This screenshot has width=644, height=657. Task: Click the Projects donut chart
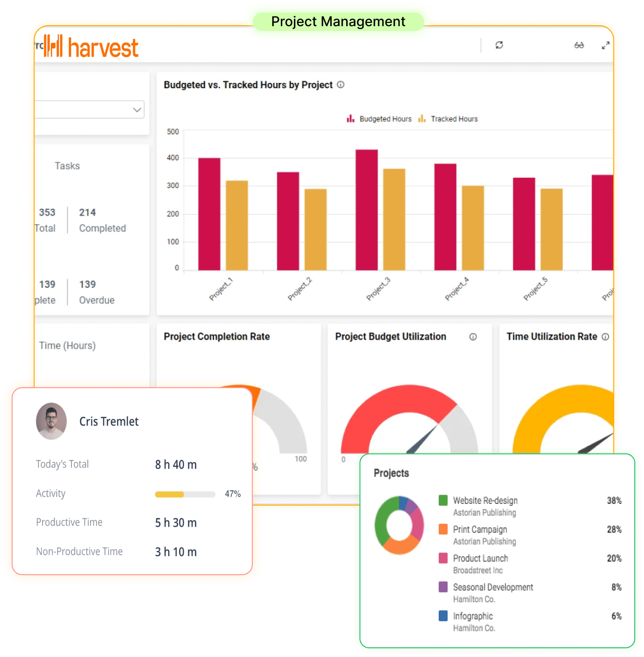click(399, 525)
